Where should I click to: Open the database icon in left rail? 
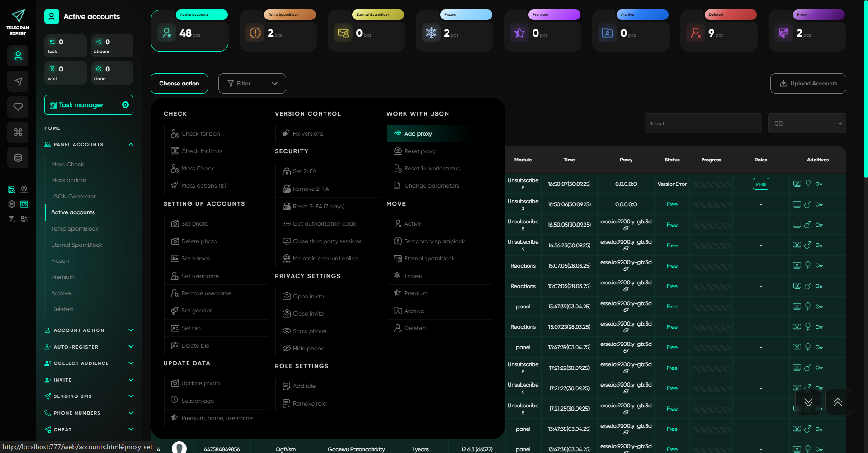pyautogui.click(x=18, y=158)
